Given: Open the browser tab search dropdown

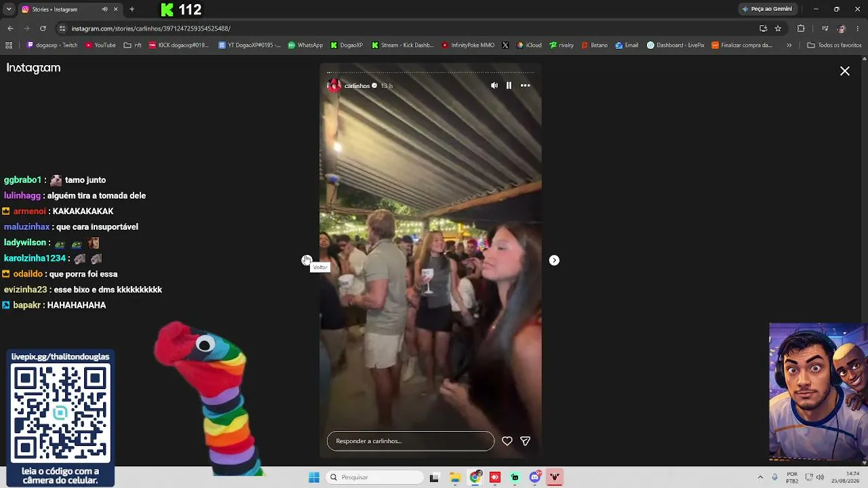Looking at the screenshot, I should pos(9,9).
